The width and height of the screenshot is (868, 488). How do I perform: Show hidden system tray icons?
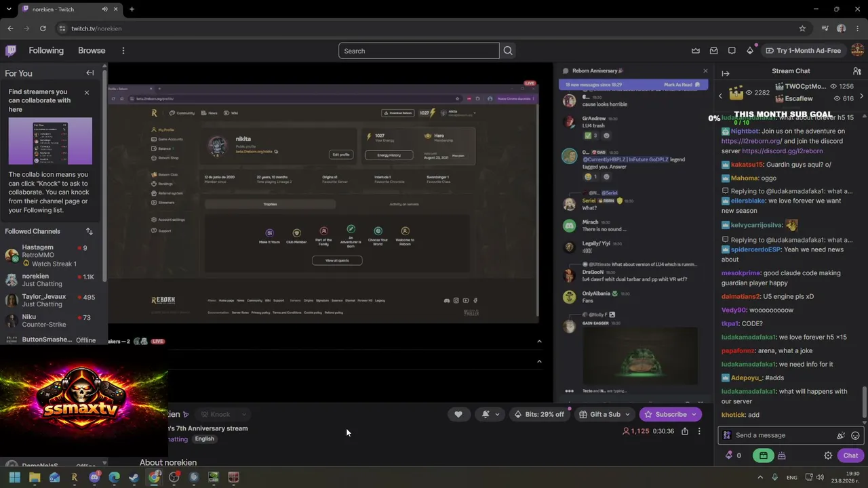760,477
